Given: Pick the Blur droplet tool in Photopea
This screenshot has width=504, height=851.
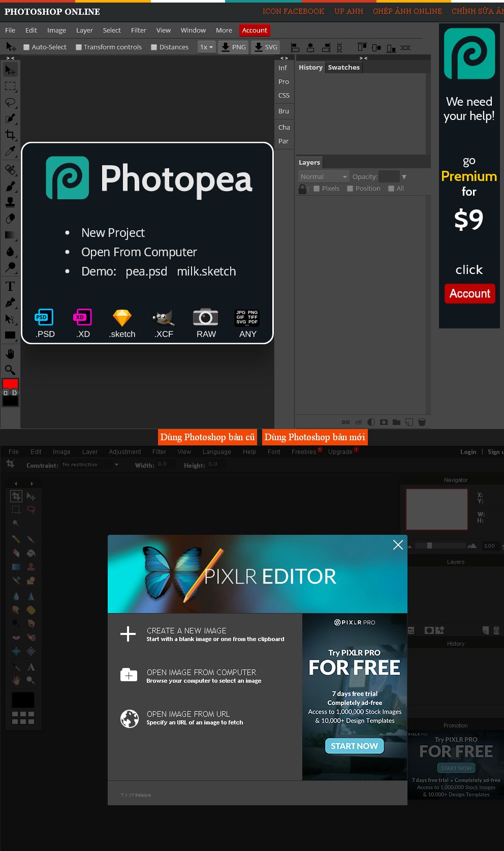Looking at the screenshot, I should tap(10, 251).
